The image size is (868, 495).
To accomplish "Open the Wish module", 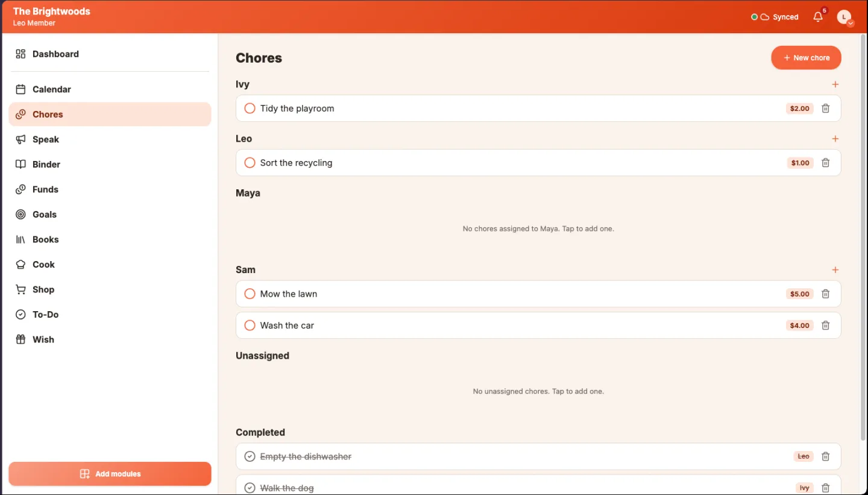I will 110,339.
